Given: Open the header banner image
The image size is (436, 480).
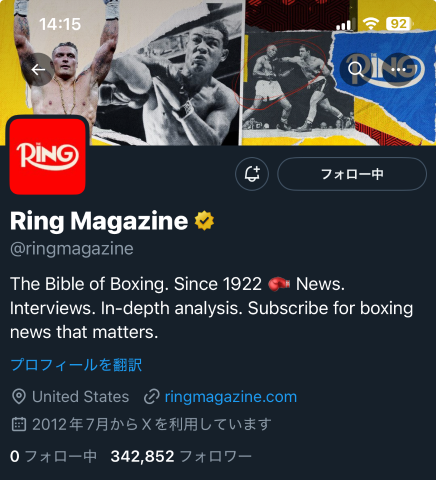Looking at the screenshot, I should click(x=218, y=73).
